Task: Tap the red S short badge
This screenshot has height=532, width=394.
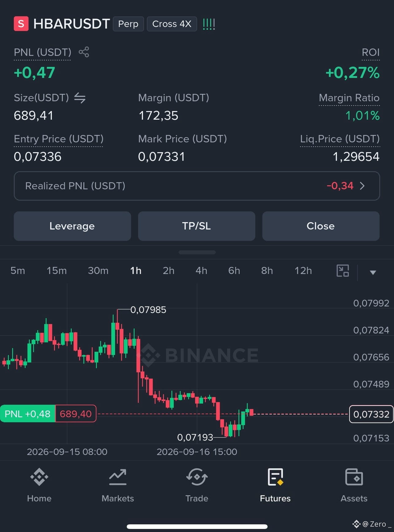Action: point(21,24)
